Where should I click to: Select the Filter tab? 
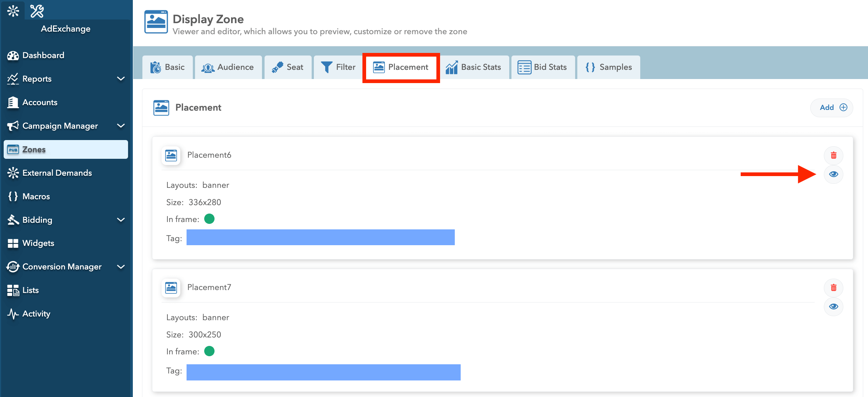[338, 67]
